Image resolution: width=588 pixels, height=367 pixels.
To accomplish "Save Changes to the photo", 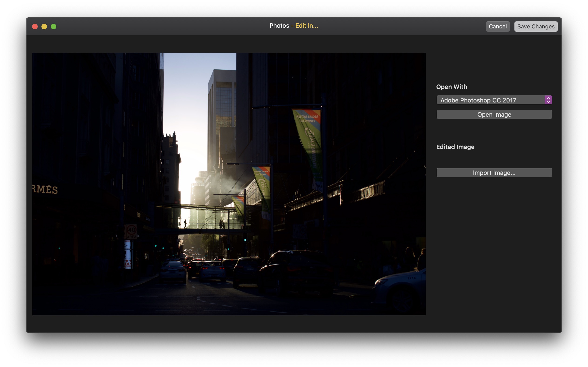I will pyautogui.click(x=536, y=27).
